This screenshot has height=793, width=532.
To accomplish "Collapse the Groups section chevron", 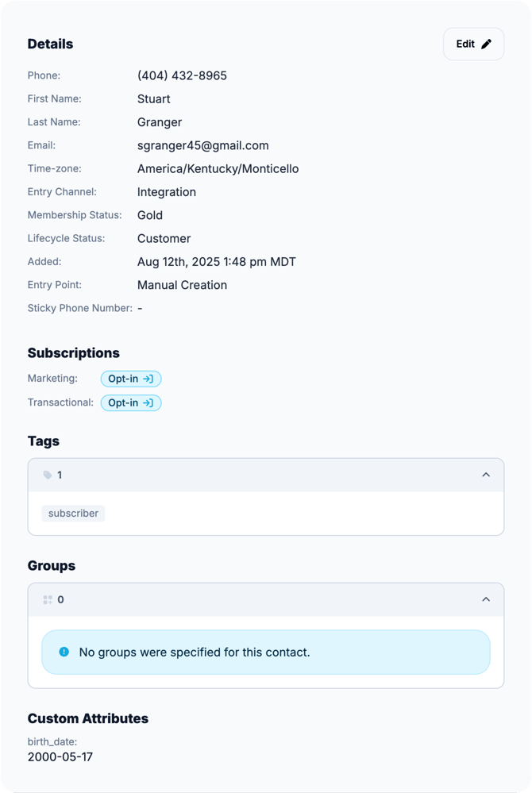I will [x=486, y=599].
